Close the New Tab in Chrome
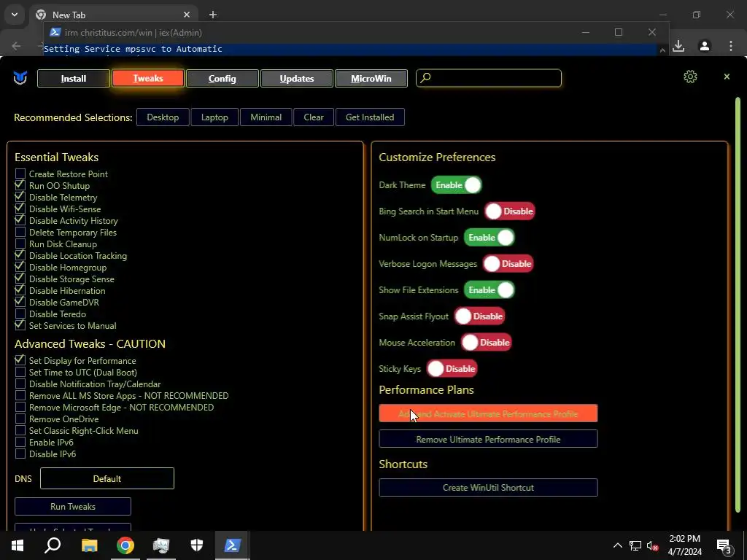The width and height of the screenshot is (747, 560). 187,15
